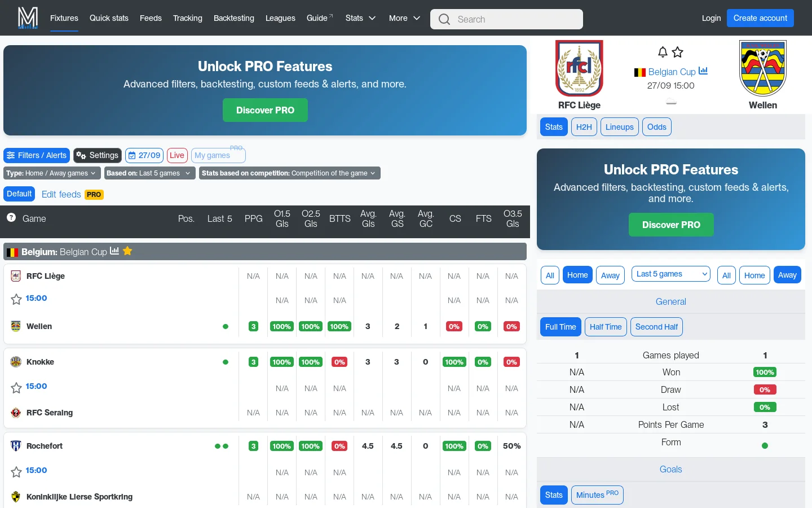812x508 pixels.
Task: Click the Wellen small team badge in list
Action: 16,326
